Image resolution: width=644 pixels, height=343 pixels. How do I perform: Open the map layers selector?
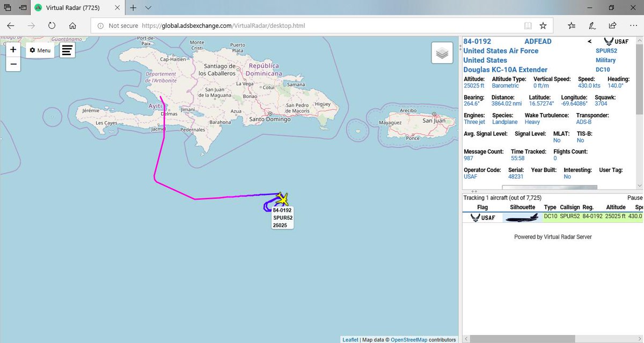442,53
